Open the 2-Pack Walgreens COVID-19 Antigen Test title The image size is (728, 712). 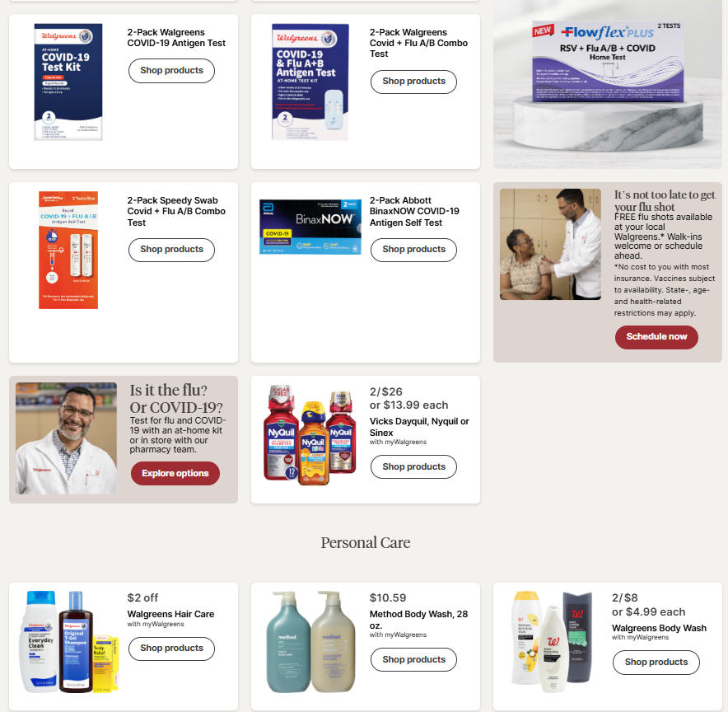tap(176, 38)
